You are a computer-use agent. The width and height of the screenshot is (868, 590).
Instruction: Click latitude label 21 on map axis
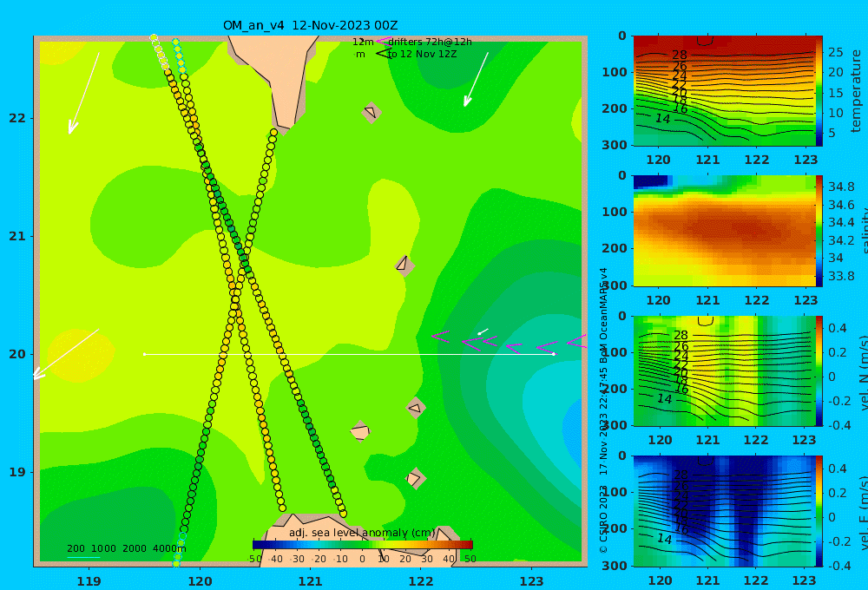point(17,236)
